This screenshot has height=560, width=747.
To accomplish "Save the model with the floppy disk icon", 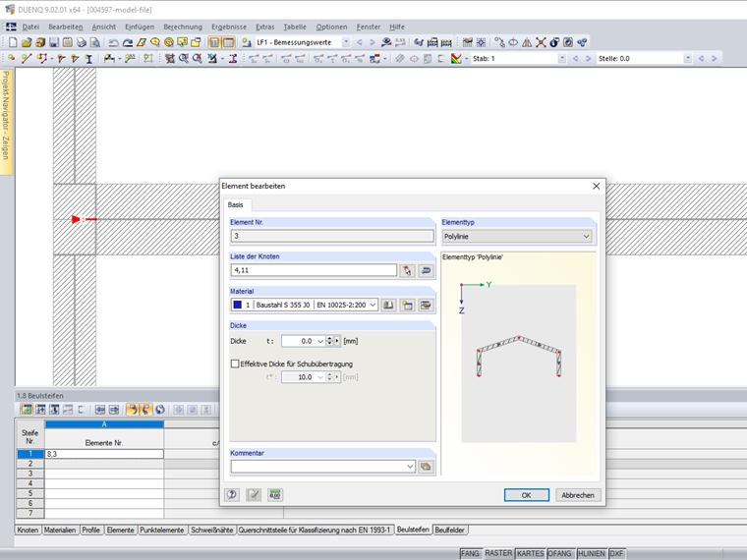I will point(54,42).
